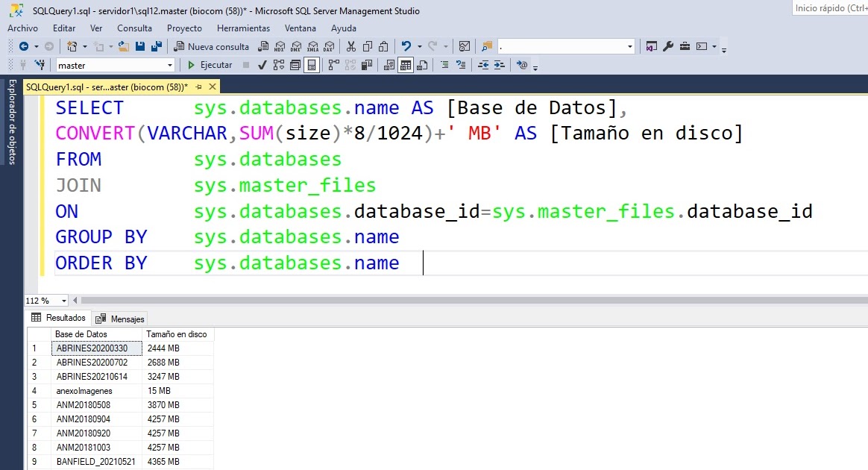Open a new XMLA query

(x=312, y=46)
